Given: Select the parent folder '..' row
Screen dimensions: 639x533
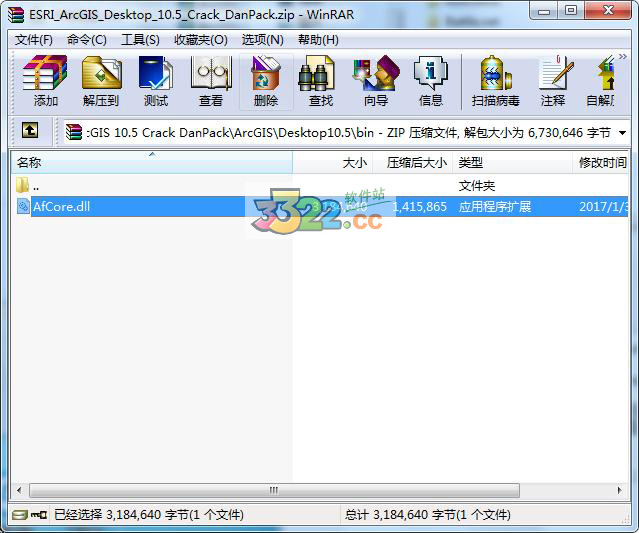Looking at the screenshot, I should click(x=320, y=186).
